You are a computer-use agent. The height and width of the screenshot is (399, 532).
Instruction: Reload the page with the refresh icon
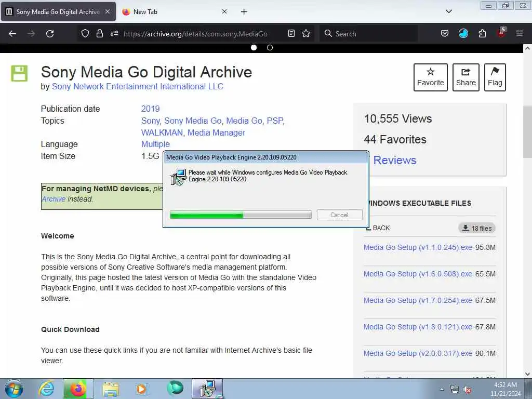click(x=50, y=34)
